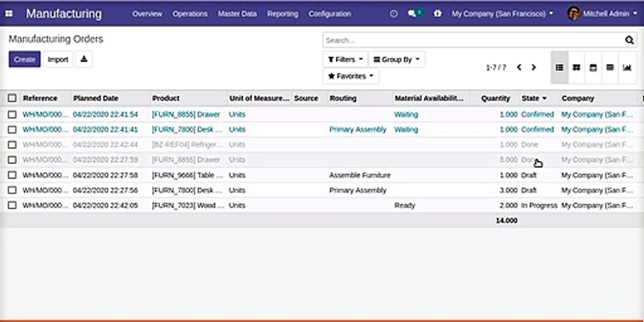The image size is (644, 322).
Task: Open the [FURN_8855] Drawer confirmed product cell
Action: (x=186, y=114)
